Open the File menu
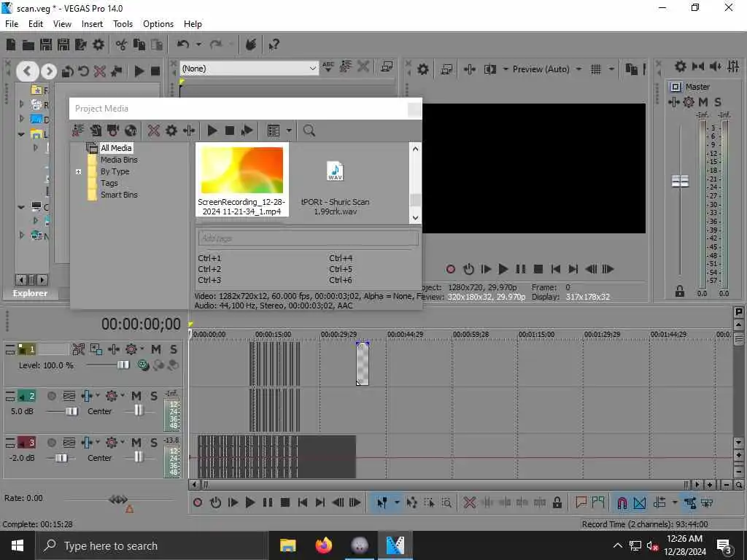 [x=12, y=24]
